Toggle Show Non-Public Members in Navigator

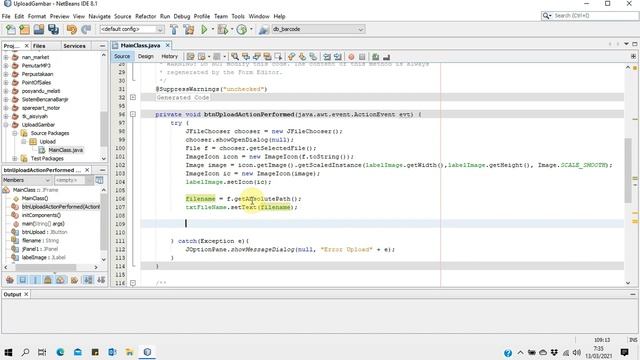click(x=48, y=280)
